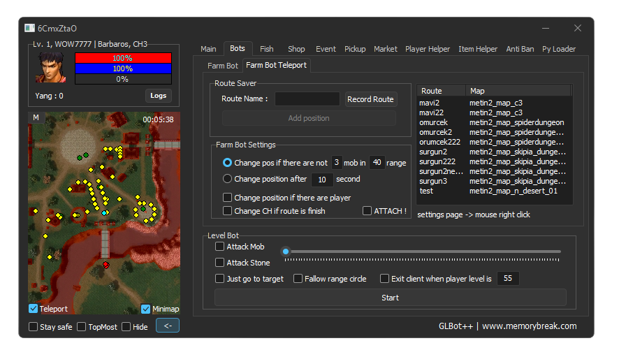The height and width of the screenshot is (364, 619).
Task: Enable the Stay safe checkbox
Action: coord(33,327)
